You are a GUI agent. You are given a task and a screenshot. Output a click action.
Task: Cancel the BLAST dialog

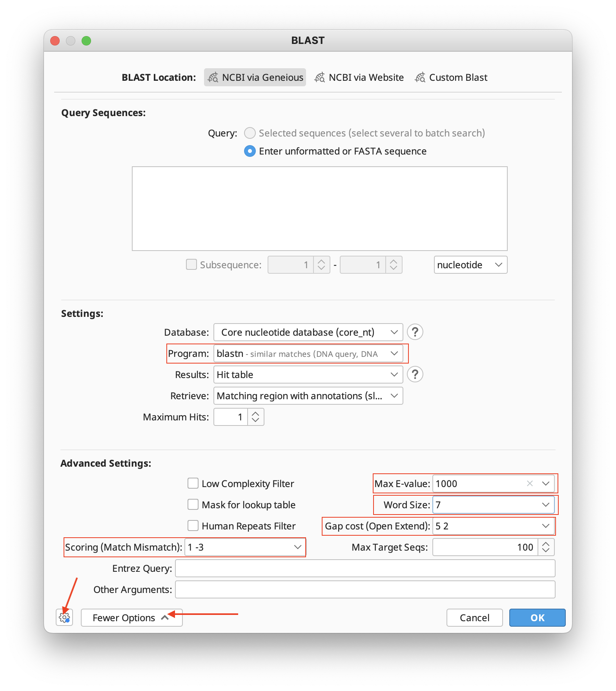[474, 618]
